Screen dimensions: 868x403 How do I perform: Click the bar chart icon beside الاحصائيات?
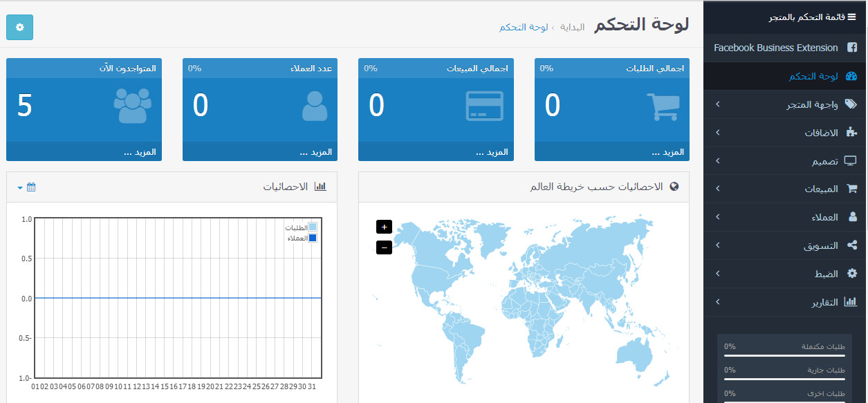[320, 187]
